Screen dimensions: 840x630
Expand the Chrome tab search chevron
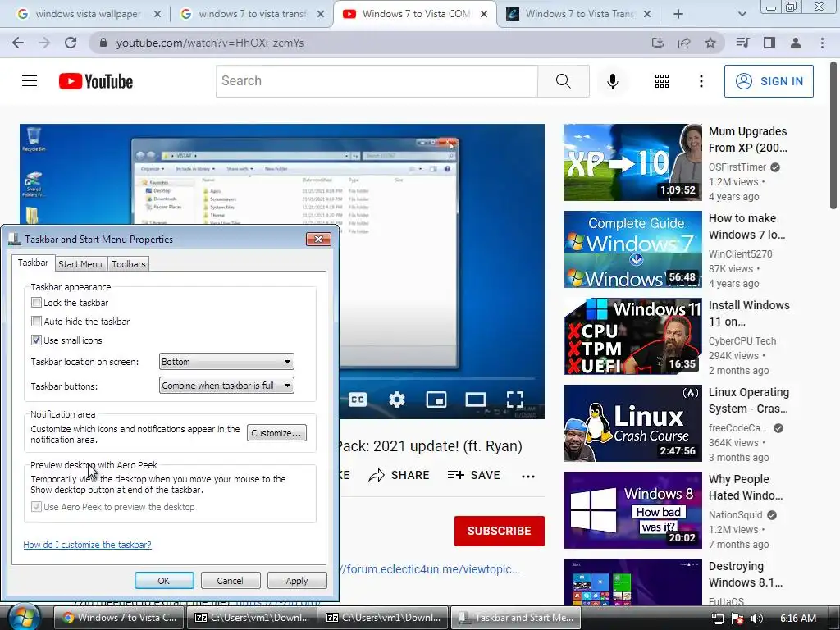(742, 14)
